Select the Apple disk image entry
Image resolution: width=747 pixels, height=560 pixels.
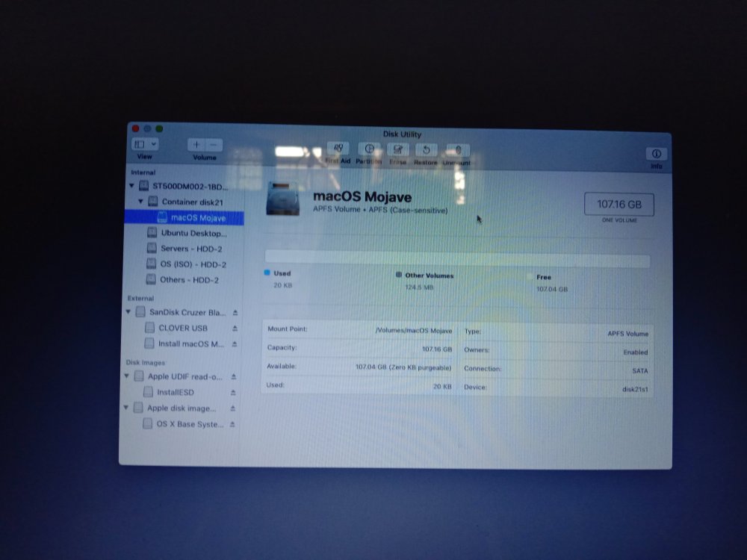click(x=176, y=408)
